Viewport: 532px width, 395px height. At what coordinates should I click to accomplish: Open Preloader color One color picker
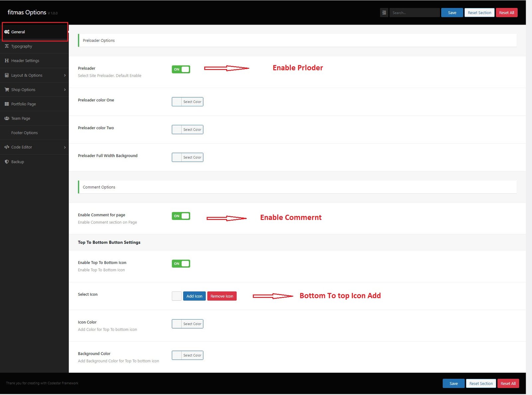click(188, 102)
